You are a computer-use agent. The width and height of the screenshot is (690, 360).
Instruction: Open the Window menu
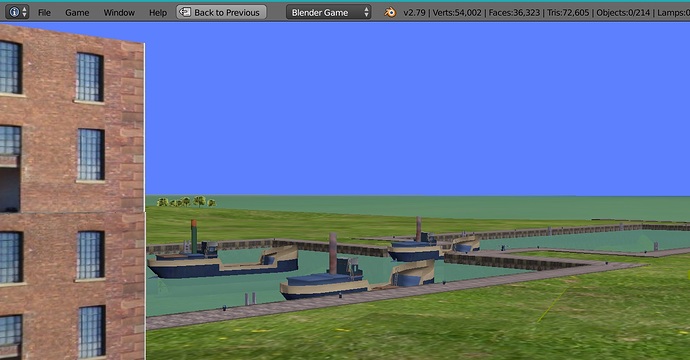pos(119,13)
